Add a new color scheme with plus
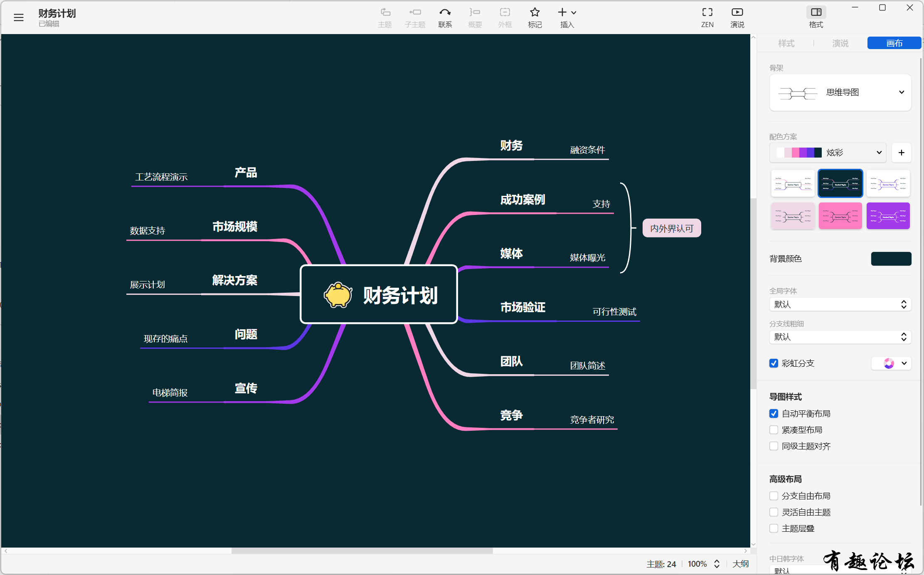The height and width of the screenshot is (575, 924). coord(901,153)
